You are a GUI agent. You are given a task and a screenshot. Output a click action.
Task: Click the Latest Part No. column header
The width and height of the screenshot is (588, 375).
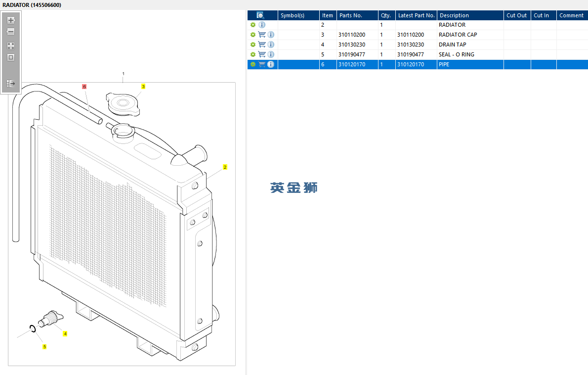[x=416, y=15]
